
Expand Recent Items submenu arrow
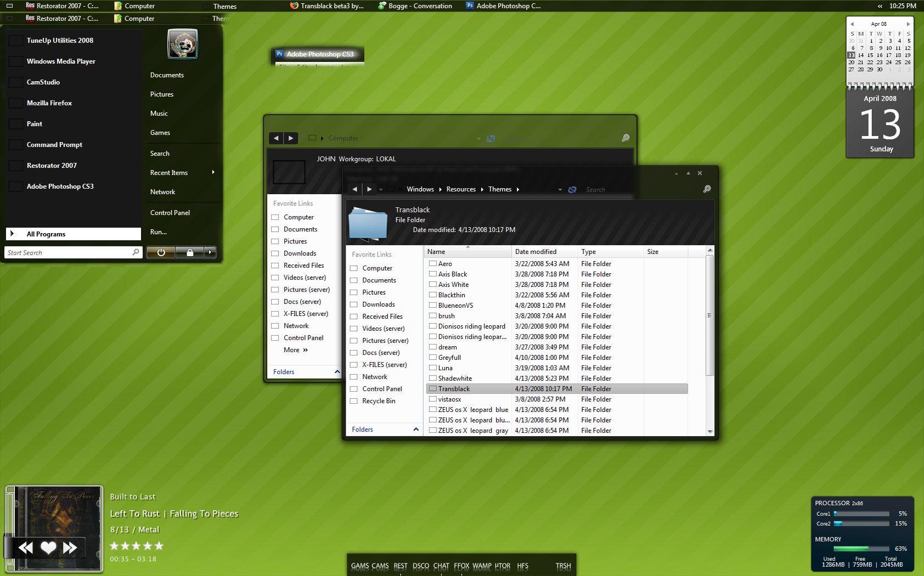click(213, 172)
